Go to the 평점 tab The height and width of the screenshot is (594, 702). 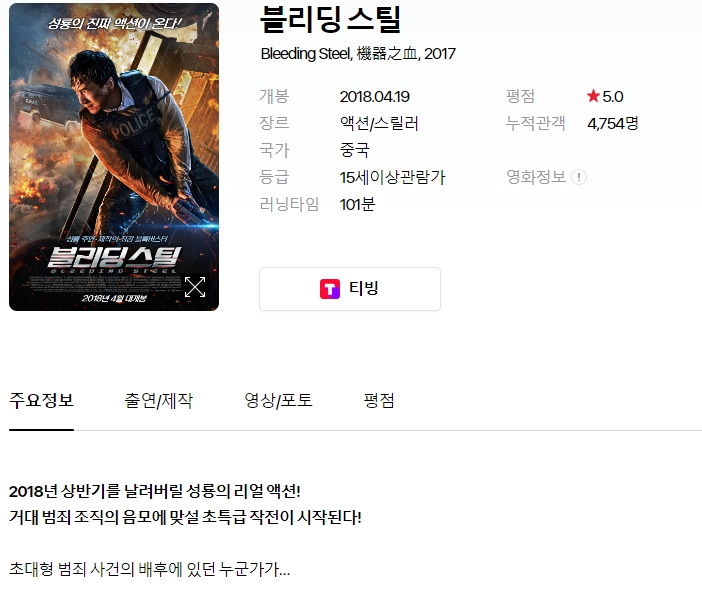(x=379, y=401)
